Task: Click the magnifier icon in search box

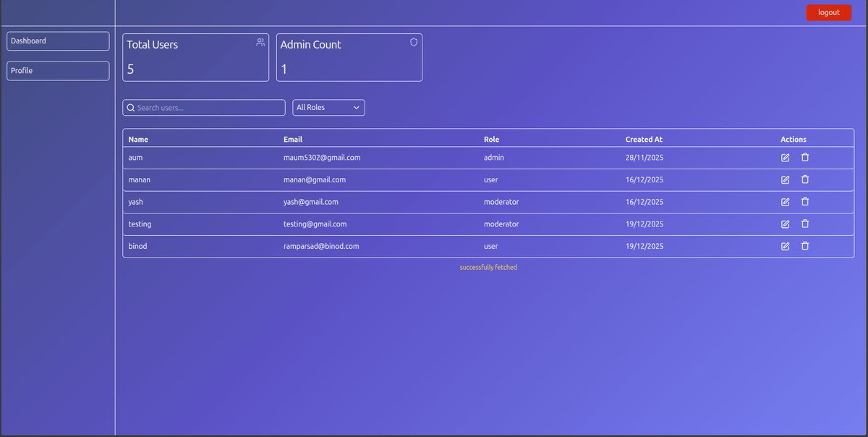Action: 131,108
